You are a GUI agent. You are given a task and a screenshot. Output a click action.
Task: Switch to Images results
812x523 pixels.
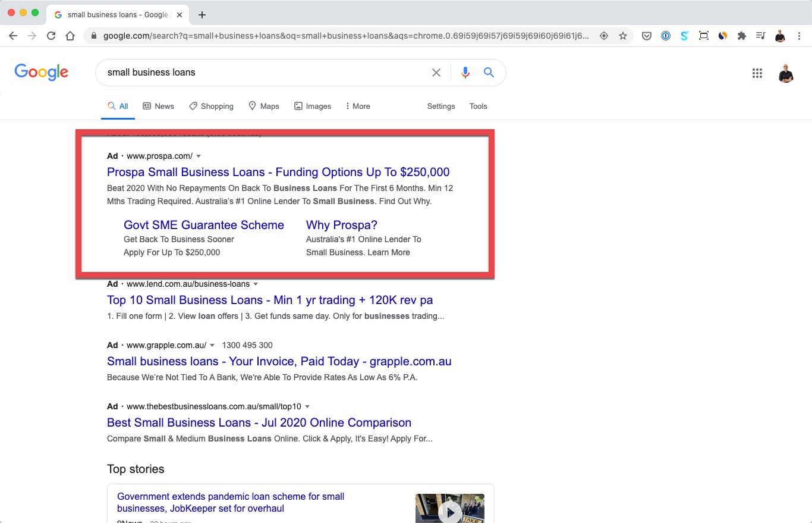[313, 106]
